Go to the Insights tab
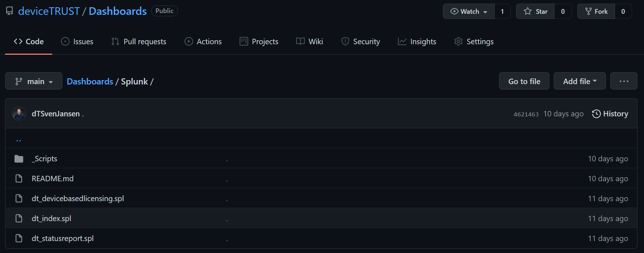Image resolution: width=644 pixels, height=253 pixels. click(417, 42)
